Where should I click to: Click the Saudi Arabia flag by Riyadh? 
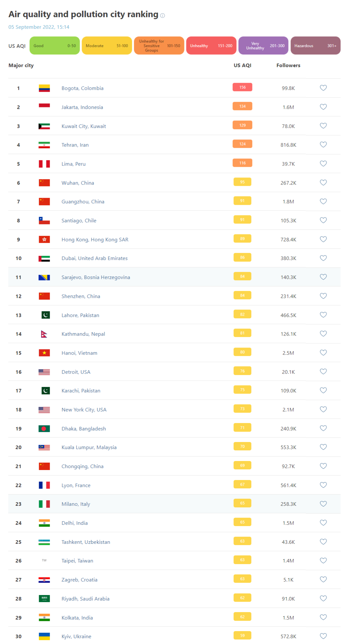(x=44, y=599)
